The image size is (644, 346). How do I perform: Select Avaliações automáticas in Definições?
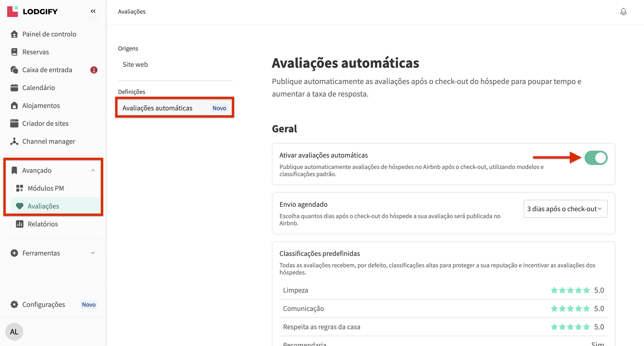click(x=157, y=108)
